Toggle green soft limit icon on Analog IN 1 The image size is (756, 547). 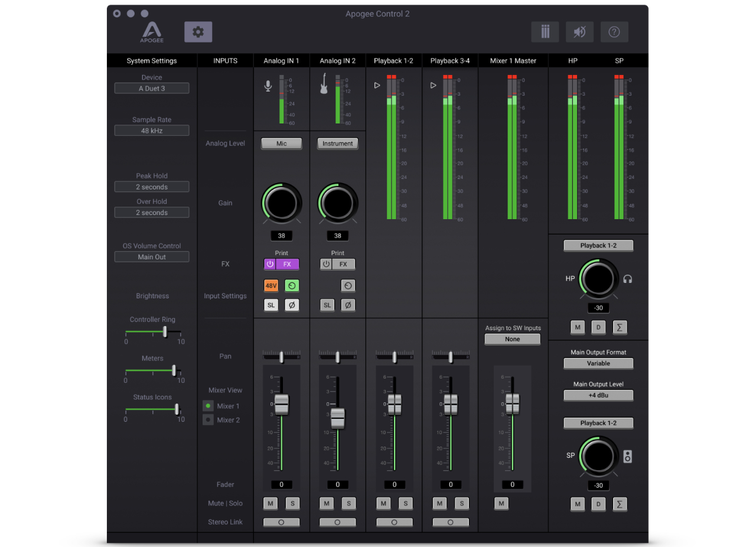pos(292,286)
